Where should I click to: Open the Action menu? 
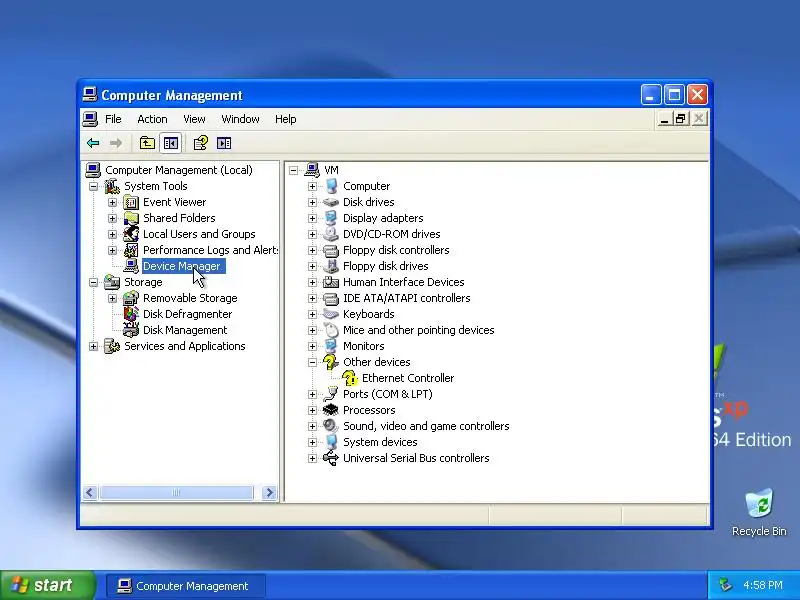(x=152, y=119)
